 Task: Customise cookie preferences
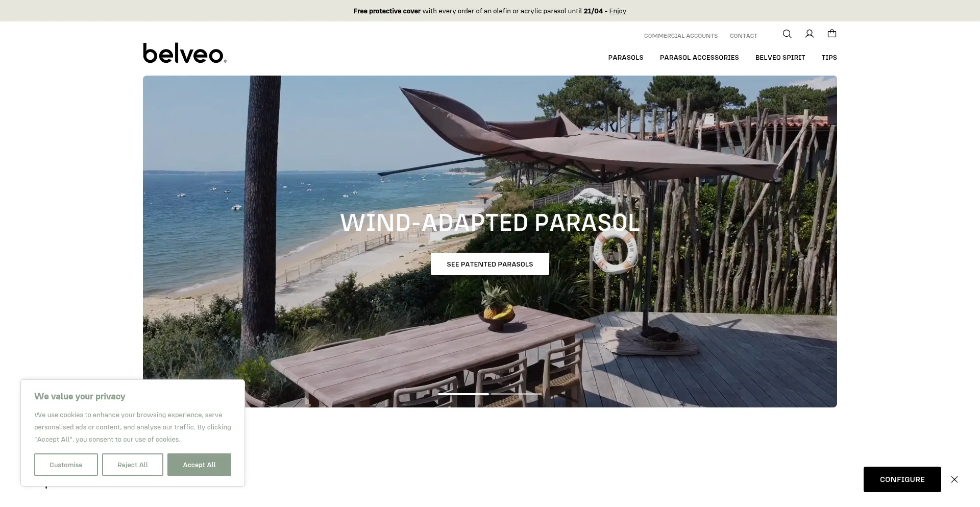tap(66, 465)
